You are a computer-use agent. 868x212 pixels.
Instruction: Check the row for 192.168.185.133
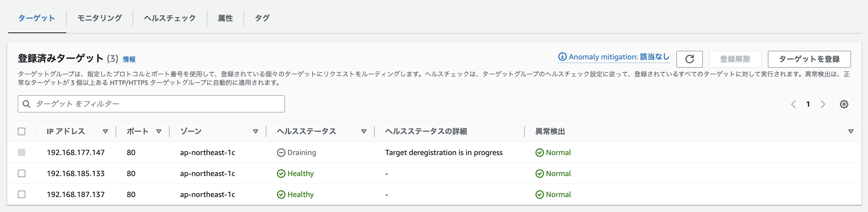pyautogui.click(x=22, y=173)
